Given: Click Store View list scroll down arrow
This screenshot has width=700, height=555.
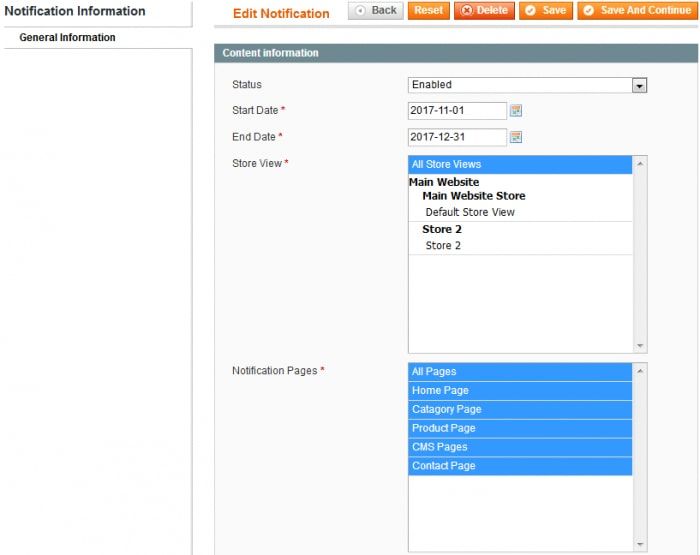Looking at the screenshot, I should click(x=640, y=346).
